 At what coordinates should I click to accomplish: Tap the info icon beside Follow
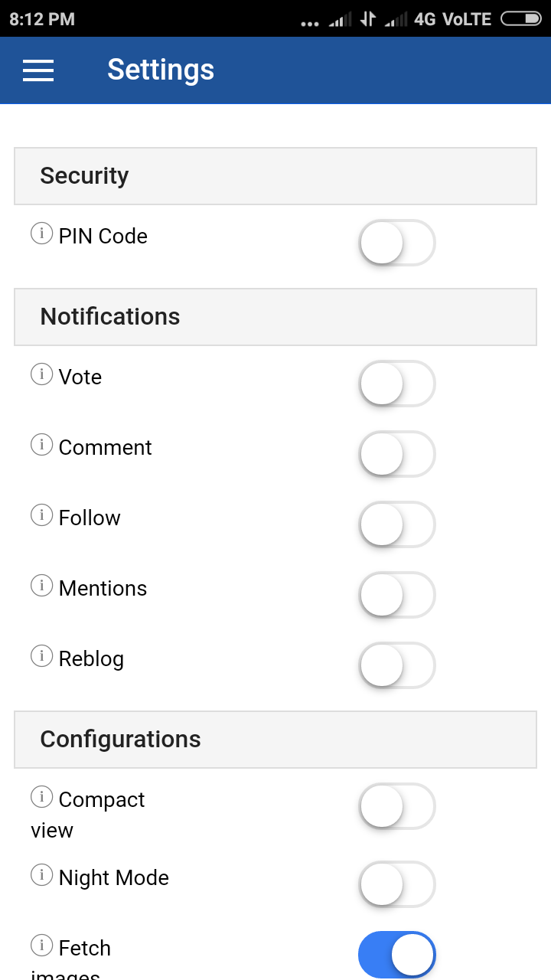41,515
